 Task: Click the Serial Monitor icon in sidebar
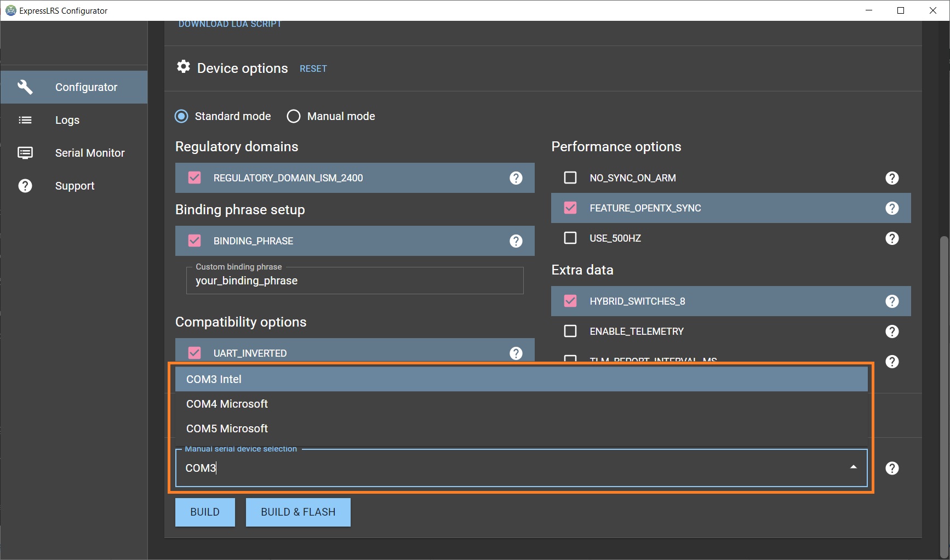point(25,153)
